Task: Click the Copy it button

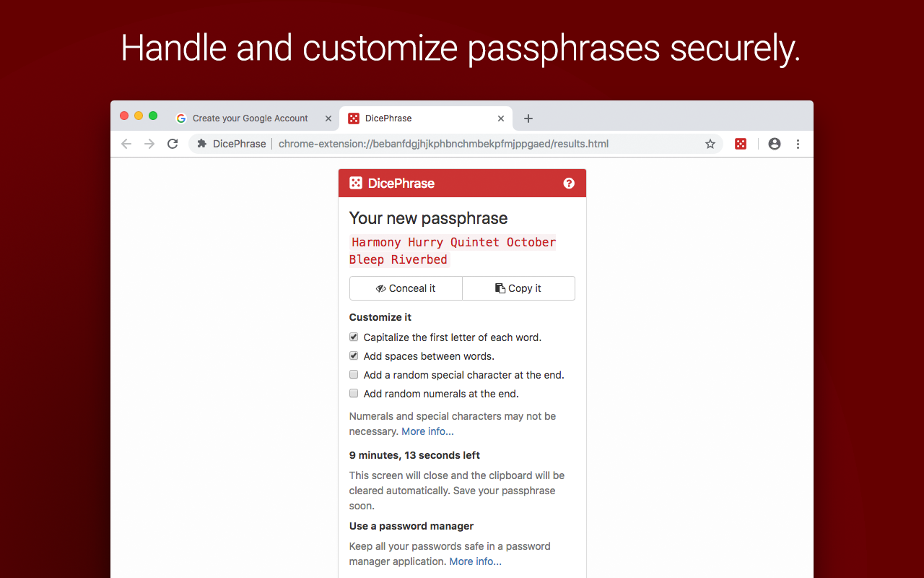Action: point(518,288)
